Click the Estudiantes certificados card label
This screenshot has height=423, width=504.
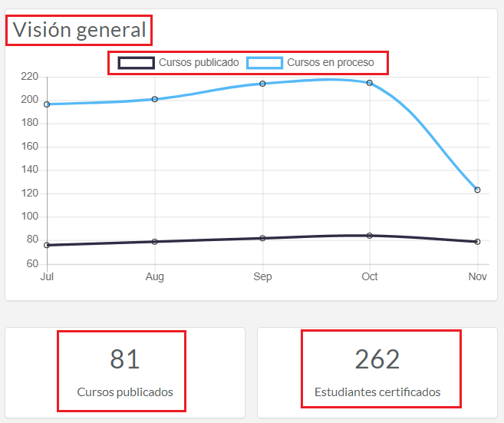[377, 392]
